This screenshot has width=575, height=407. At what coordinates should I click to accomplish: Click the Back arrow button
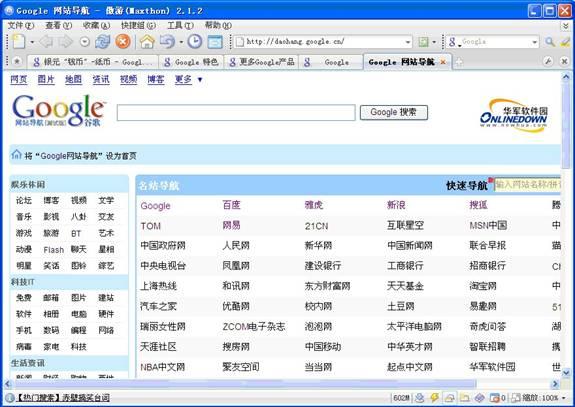click(46, 41)
